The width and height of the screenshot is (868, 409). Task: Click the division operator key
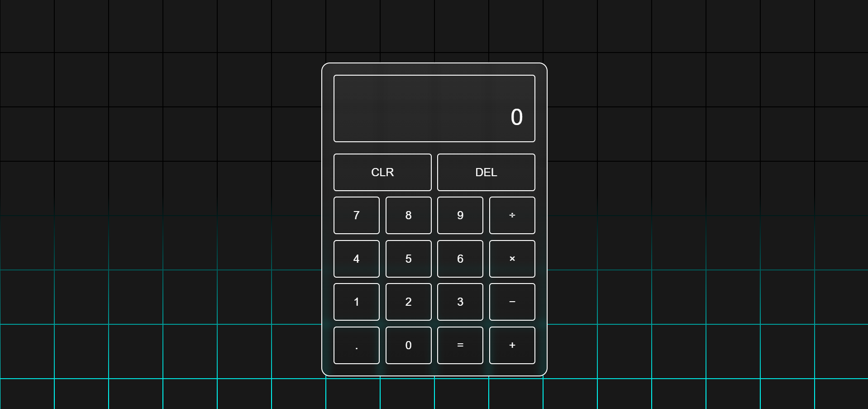512,215
